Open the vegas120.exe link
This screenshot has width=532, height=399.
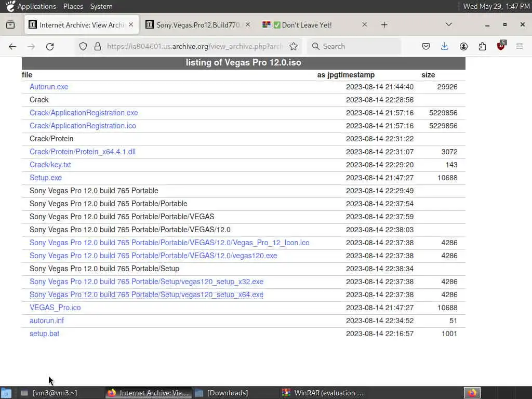153,256
